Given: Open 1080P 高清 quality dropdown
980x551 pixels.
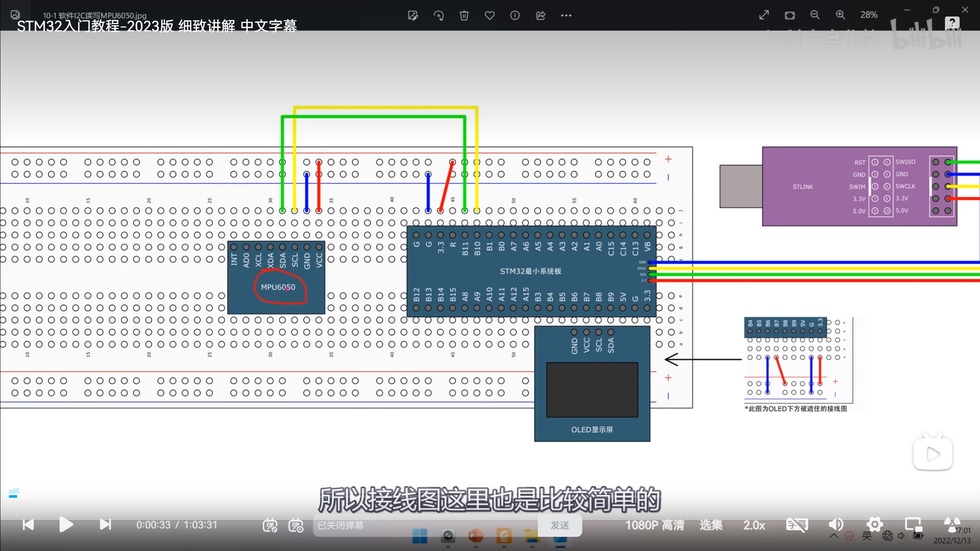Looking at the screenshot, I should (x=655, y=525).
